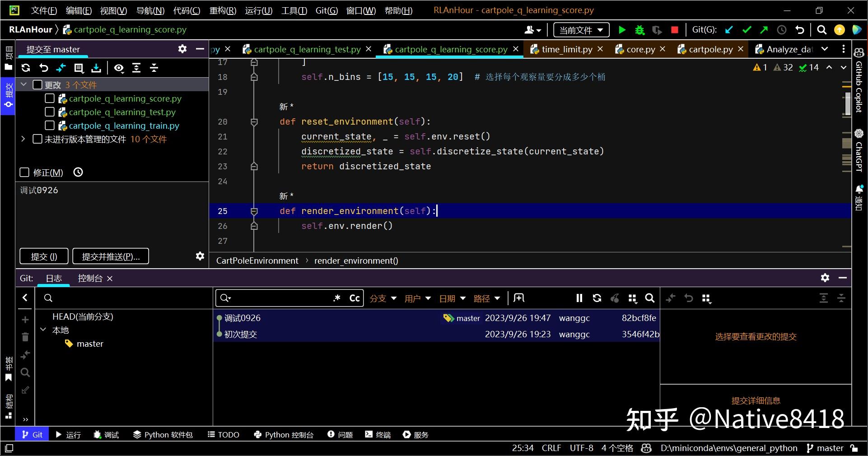The width and height of the screenshot is (868, 456).
Task: Click the 提交 (I) commit button
Action: 44,256
